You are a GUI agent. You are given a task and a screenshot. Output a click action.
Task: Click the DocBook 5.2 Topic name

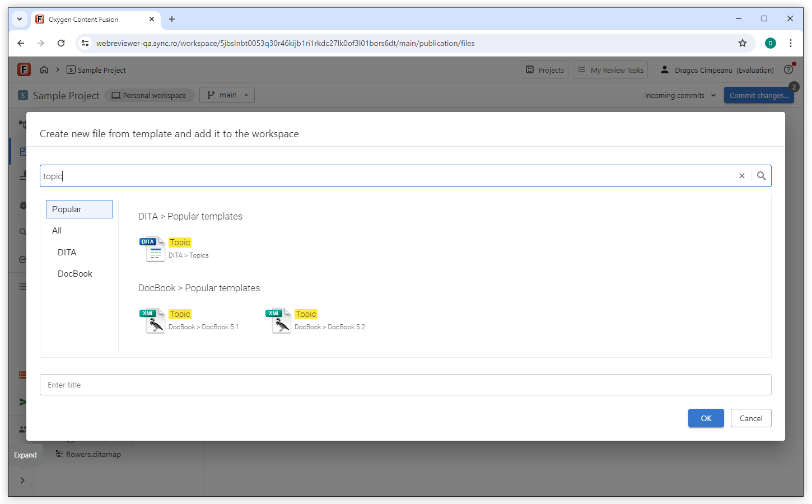(306, 314)
